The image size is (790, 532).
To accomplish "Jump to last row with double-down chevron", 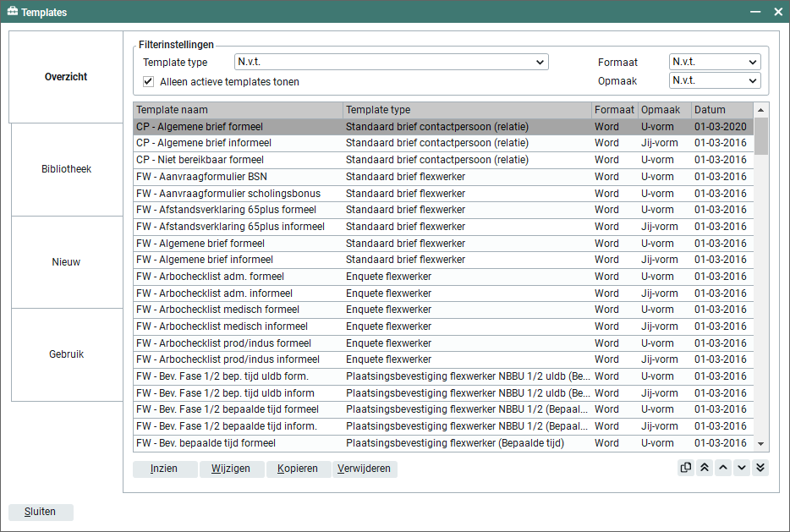I will (x=760, y=468).
